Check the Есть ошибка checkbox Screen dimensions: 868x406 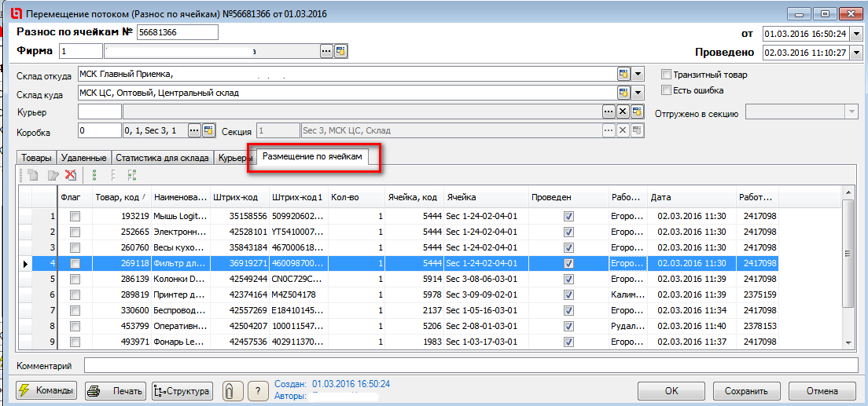pyautogui.click(x=666, y=91)
